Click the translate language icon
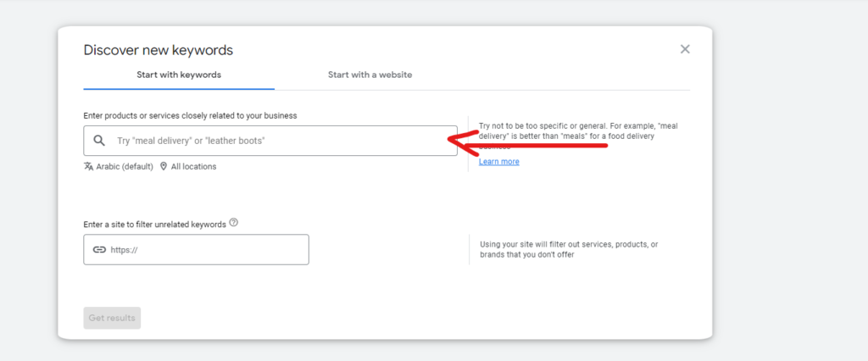Image resolution: width=868 pixels, height=361 pixels. (88, 167)
